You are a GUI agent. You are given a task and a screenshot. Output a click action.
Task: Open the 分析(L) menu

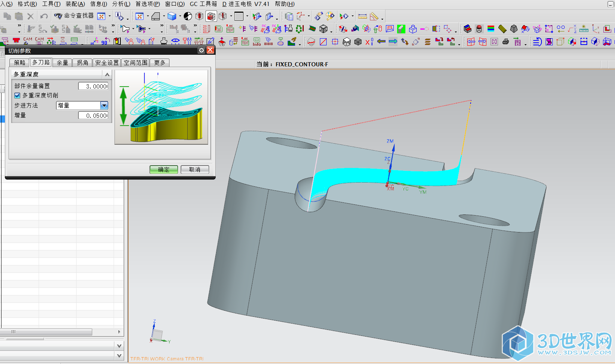click(x=121, y=4)
